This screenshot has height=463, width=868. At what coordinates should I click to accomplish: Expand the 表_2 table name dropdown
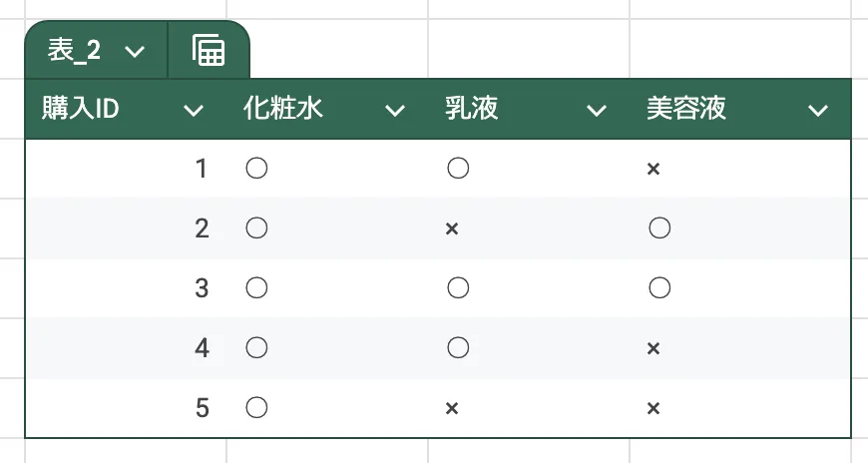135,52
